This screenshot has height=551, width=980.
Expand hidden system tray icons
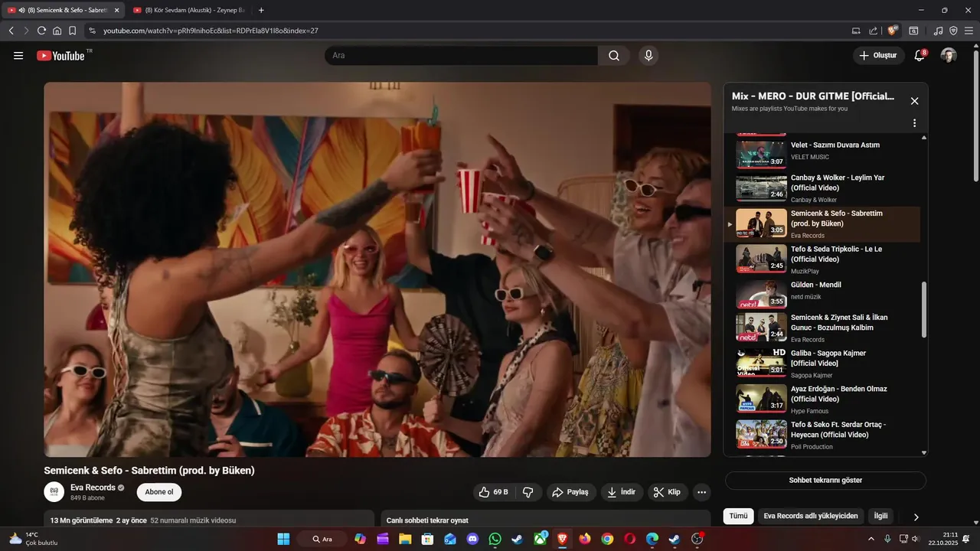(871, 539)
